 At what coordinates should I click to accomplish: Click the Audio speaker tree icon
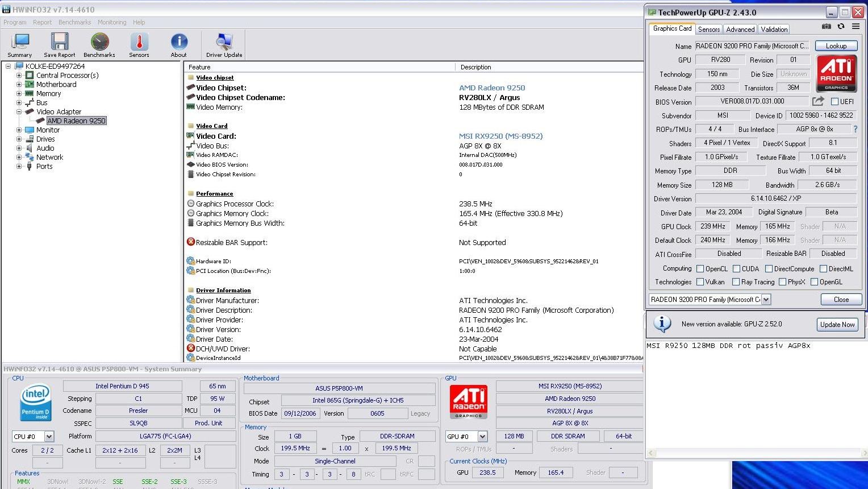click(30, 148)
